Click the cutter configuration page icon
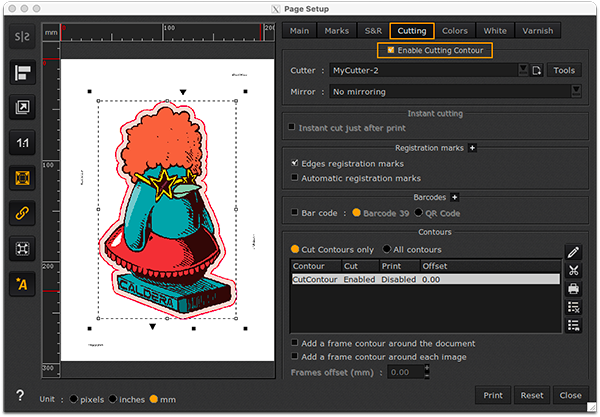This screenshot has height=417, width=600. (x=536, y=70)
